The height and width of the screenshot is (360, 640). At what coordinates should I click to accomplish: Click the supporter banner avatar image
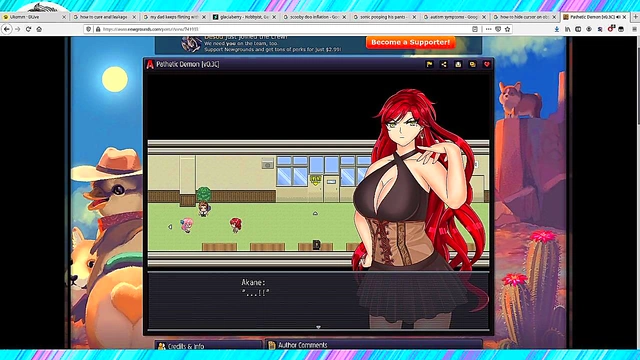point(191,44)
